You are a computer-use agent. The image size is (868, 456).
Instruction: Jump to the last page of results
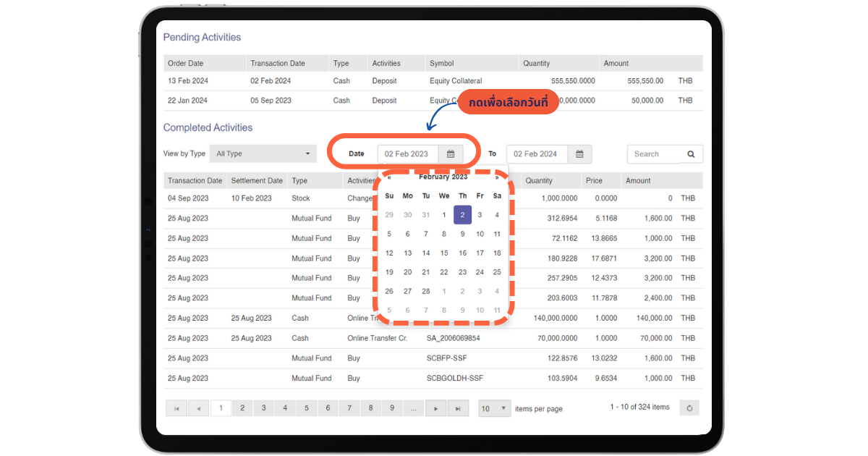click(457, 409)
